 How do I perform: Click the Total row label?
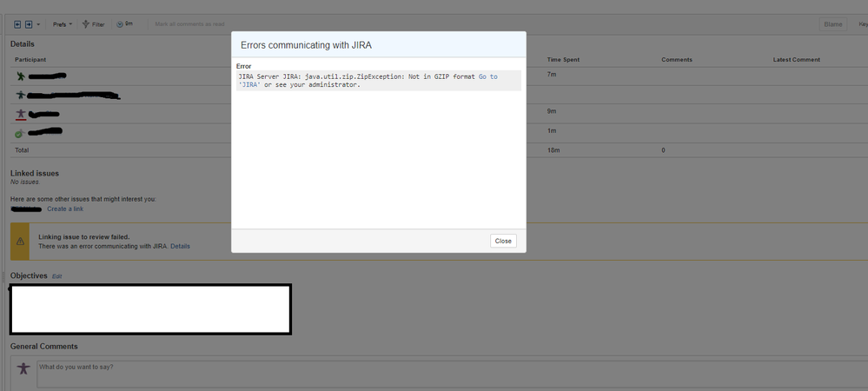(22, 150)
